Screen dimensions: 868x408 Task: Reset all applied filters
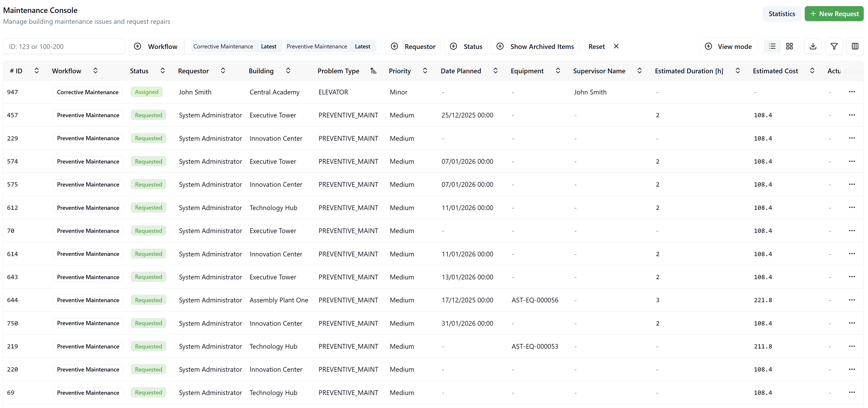tap(603, 47)
